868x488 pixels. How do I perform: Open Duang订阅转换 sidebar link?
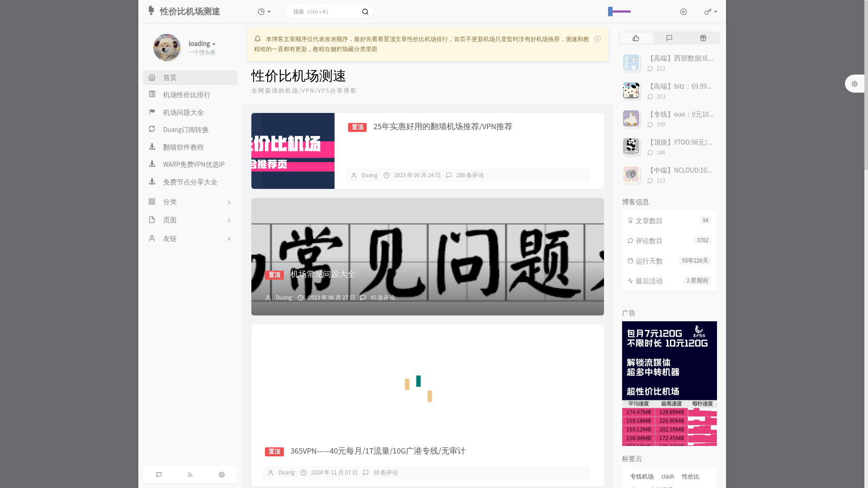click(x=190, y=130)
